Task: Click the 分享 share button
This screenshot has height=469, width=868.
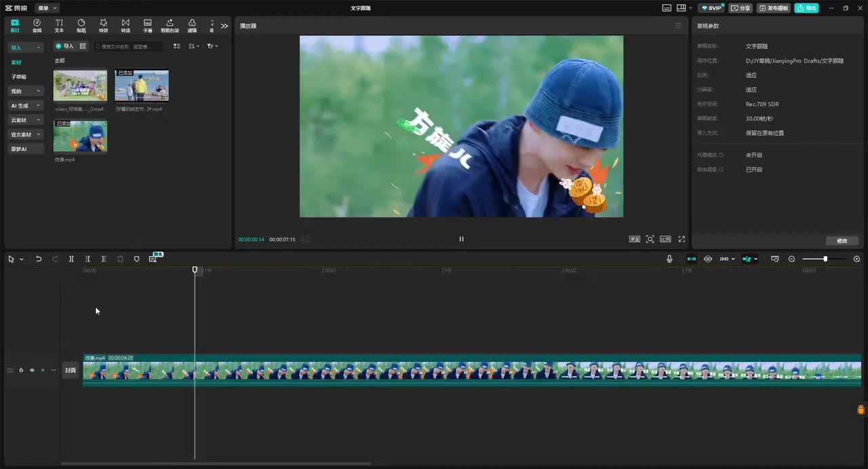Action: click(741, 8)
